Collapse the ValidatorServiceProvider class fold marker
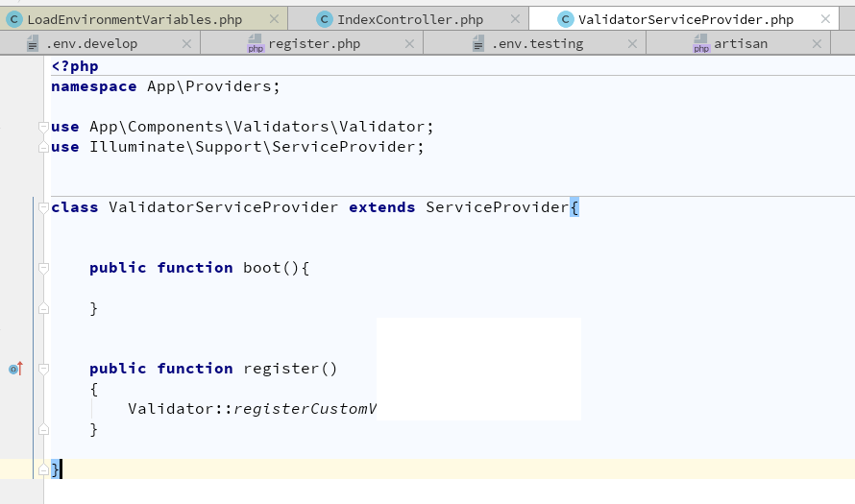This screenshot has width=855, height=504. 43,207
